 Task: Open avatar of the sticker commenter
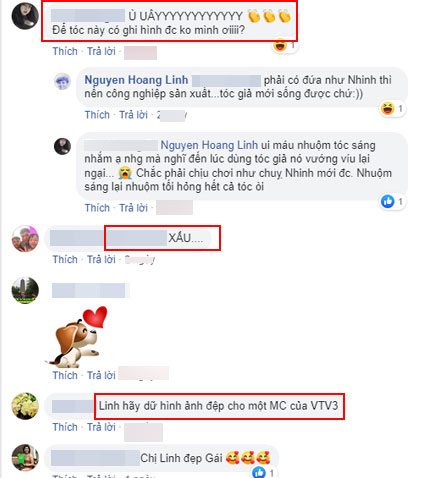pyautogui.click(x=25, y=290)
